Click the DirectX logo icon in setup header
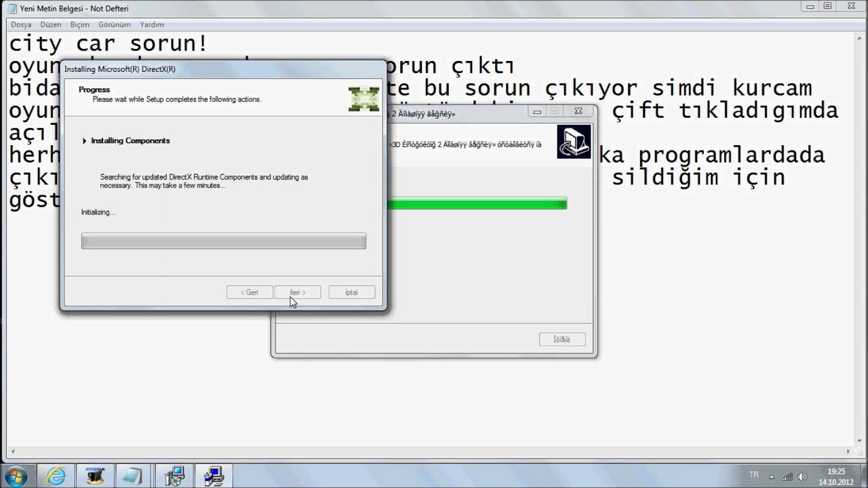868x488 pixels. click(x=363, y=99)
